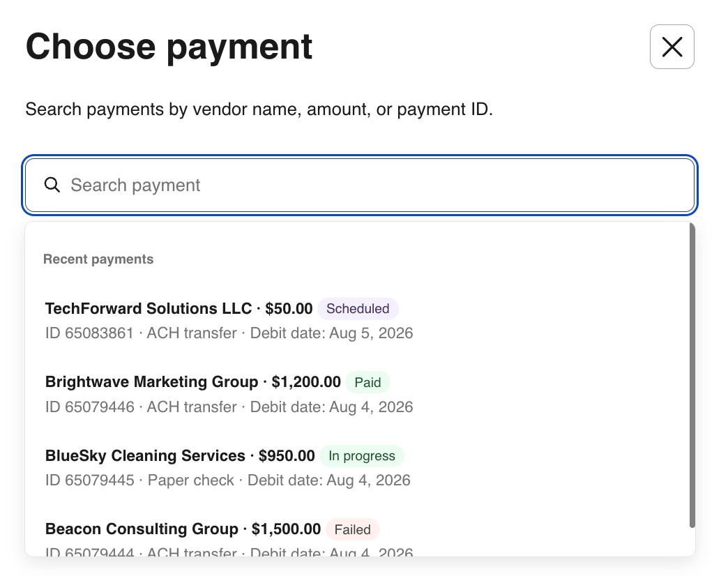
Task: Click the Paid status badge
Action: coord(367,382)
